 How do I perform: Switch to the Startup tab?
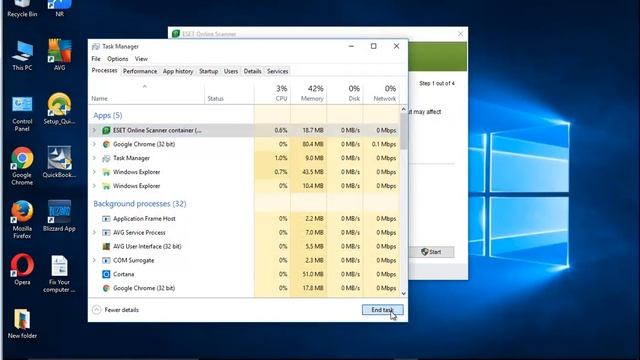[209, 71]
